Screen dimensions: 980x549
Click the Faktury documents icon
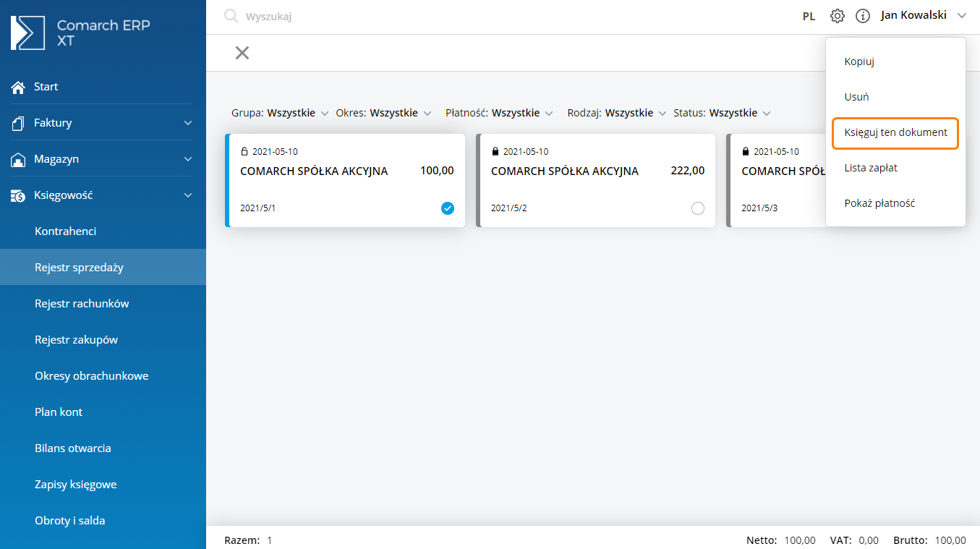pos(18,123)
